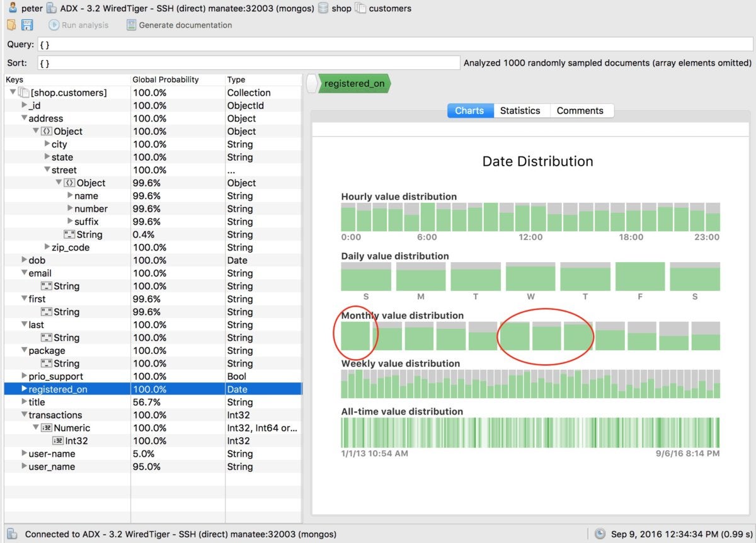756x543 pixels.
Task: Click the hexagon root breadcrumb before registered_on
Action: (x=312, y=84)
